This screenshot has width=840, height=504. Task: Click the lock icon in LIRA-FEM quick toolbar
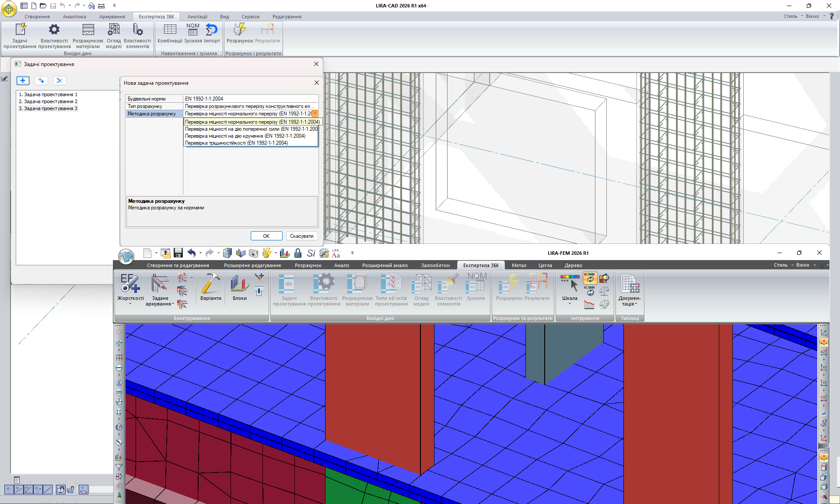coord(298,253)
